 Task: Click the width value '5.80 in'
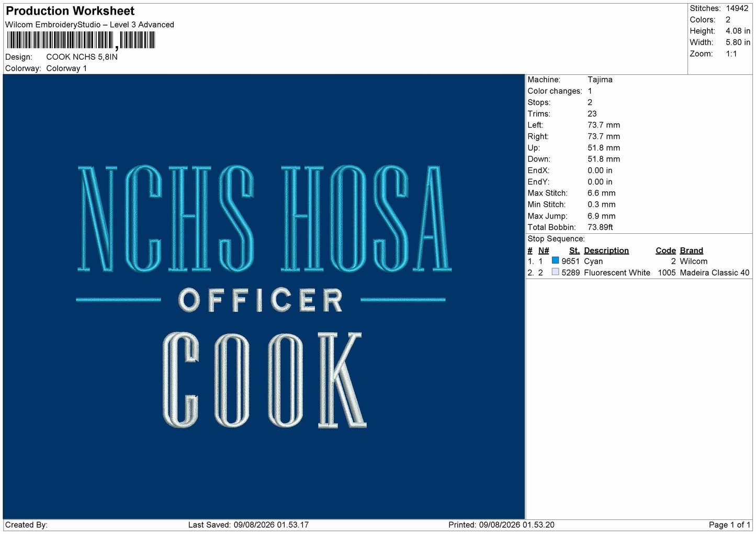click(x=738, y=42)
